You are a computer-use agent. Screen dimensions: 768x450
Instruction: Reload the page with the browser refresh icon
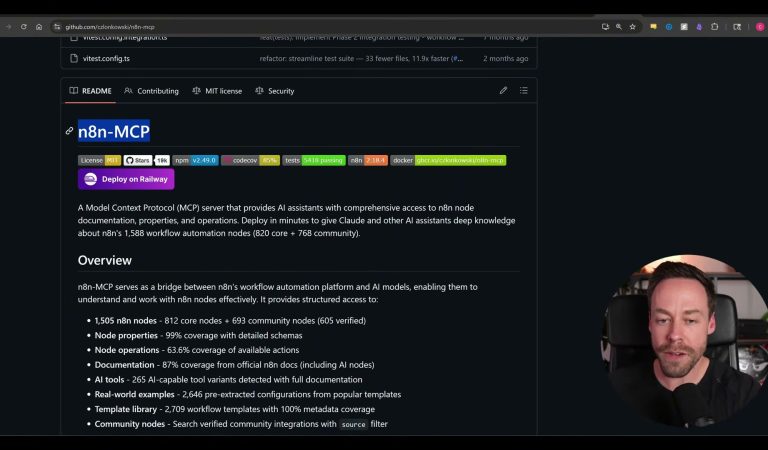coord(24,27)
